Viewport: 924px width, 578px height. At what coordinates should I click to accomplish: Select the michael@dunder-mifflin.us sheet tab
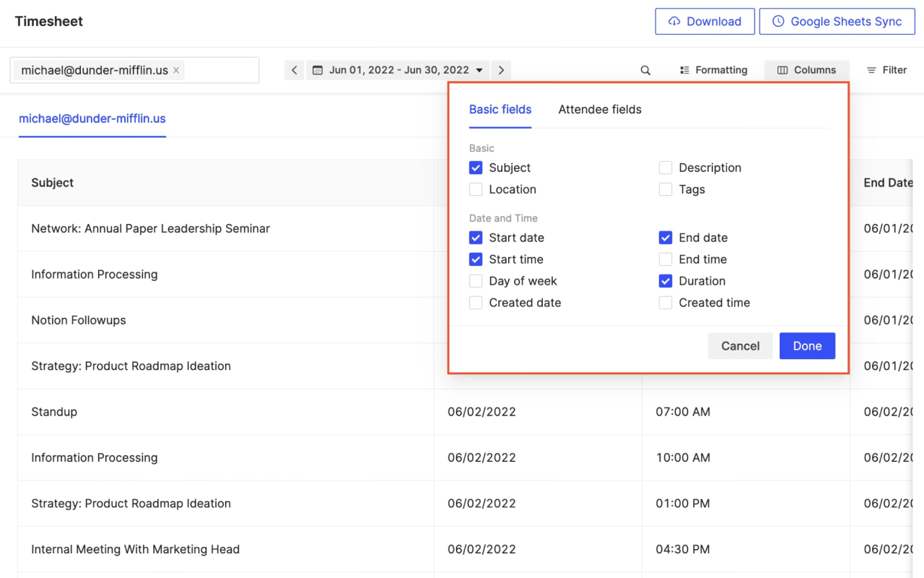click(x=92, y=118)
